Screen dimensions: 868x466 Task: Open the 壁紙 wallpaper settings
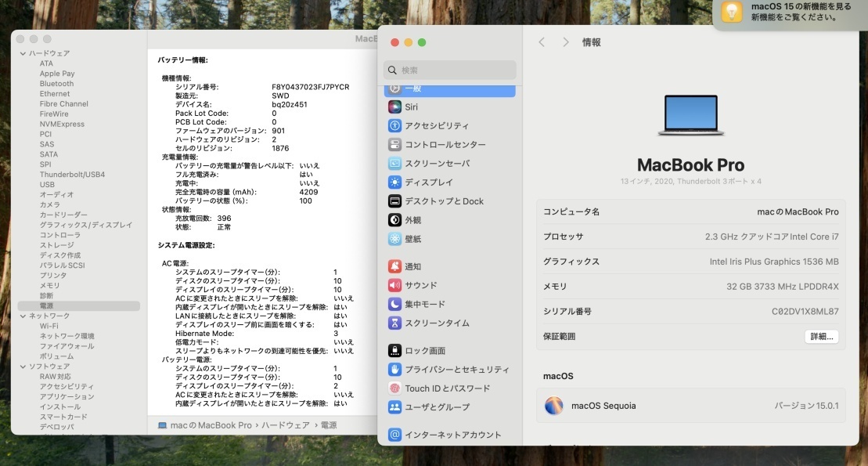[x=412, y=239]
